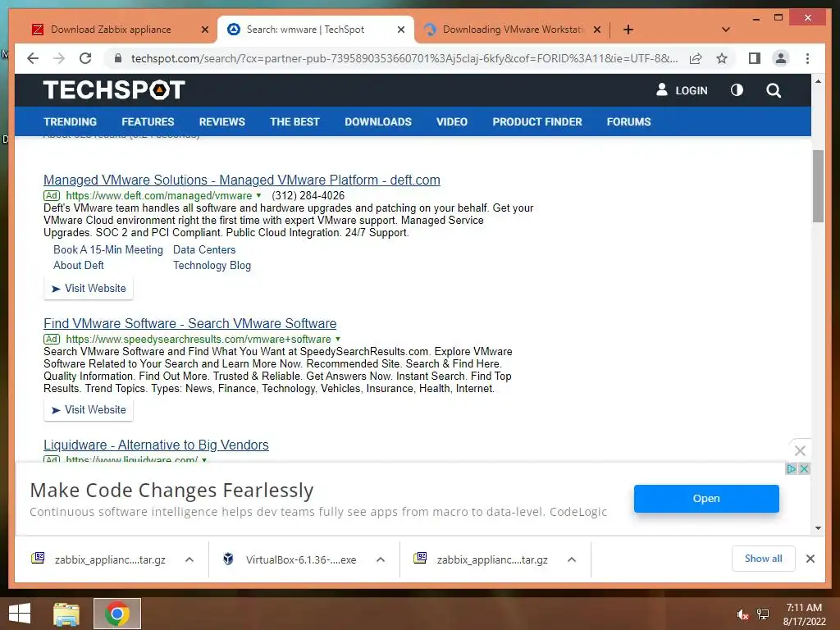Close the Search: wmware TechSpot tab
The height and width of the screenshot is (630, 840).
pyautogui.click(x=400, y=30)
